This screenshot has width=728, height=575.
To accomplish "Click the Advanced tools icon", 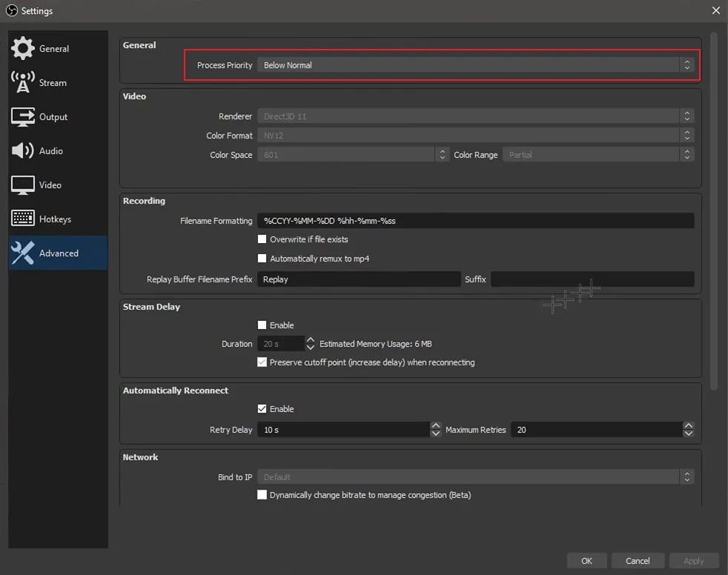I will point(23,253).
